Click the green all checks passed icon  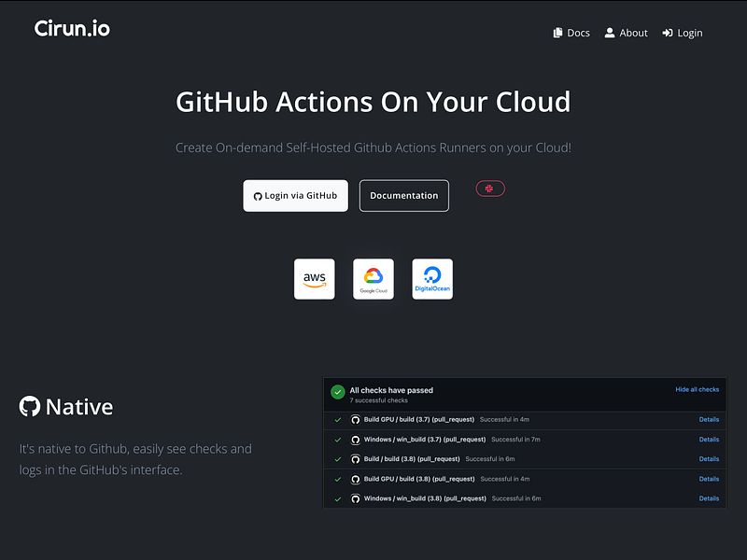pos(338,392)
